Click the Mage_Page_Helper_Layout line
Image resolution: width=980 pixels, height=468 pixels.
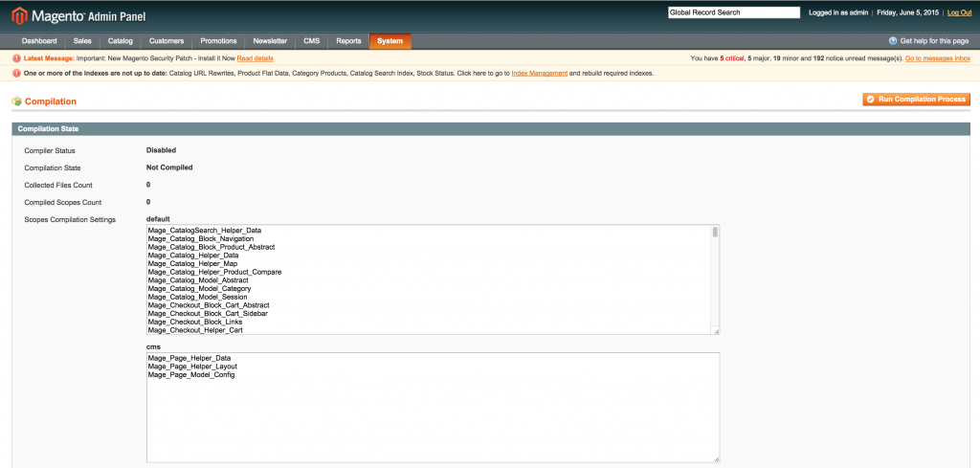(x=192, y=367)
